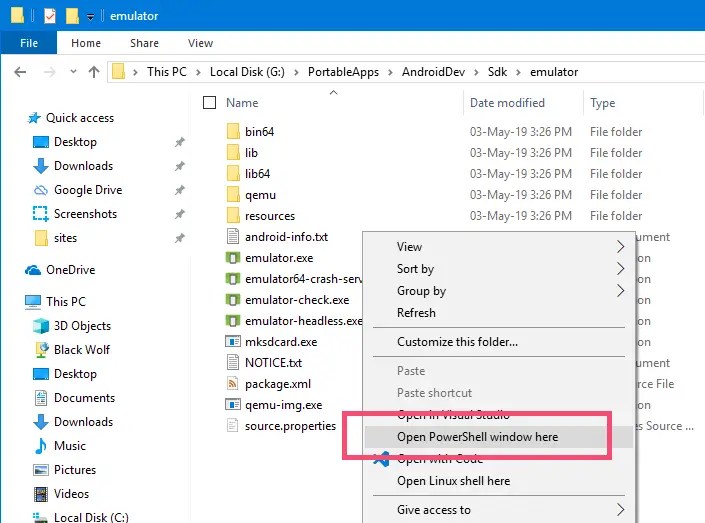Open the Group by submenu

[499, 291]
